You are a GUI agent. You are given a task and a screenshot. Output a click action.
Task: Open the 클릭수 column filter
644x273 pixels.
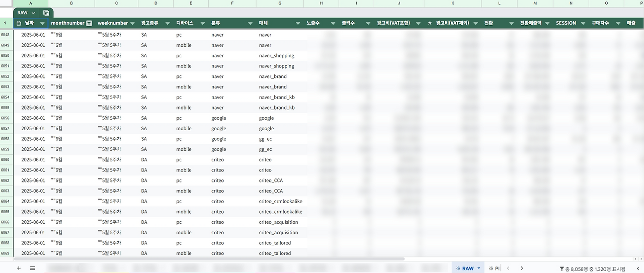click(368, 23)
